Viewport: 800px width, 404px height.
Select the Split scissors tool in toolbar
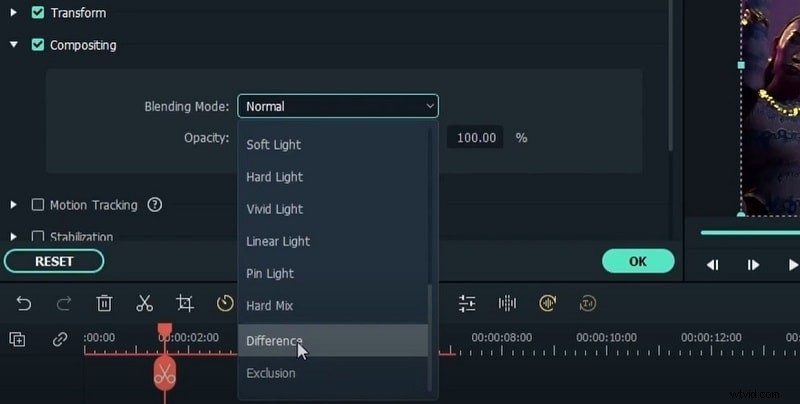coord(144,303)
